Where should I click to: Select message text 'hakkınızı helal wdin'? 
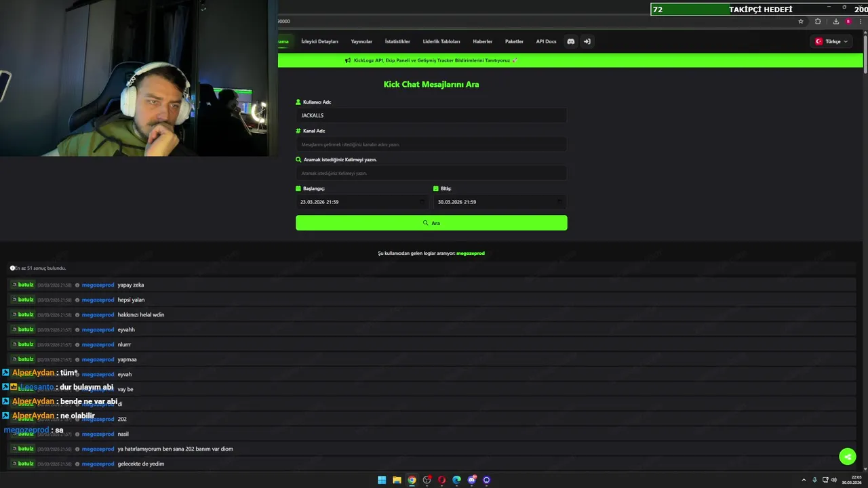pyautogui.click(x=141, y=314)
